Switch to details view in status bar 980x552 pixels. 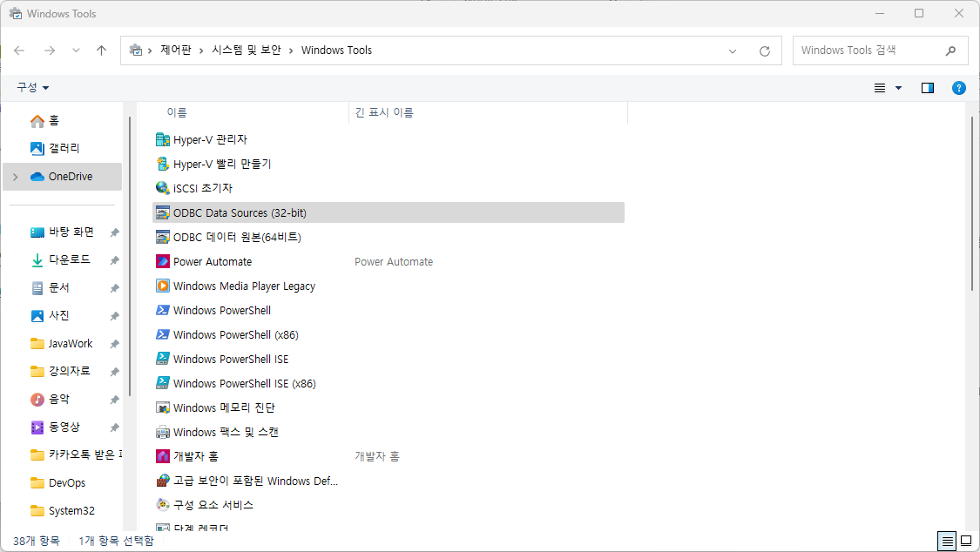(x=947, y=541)
